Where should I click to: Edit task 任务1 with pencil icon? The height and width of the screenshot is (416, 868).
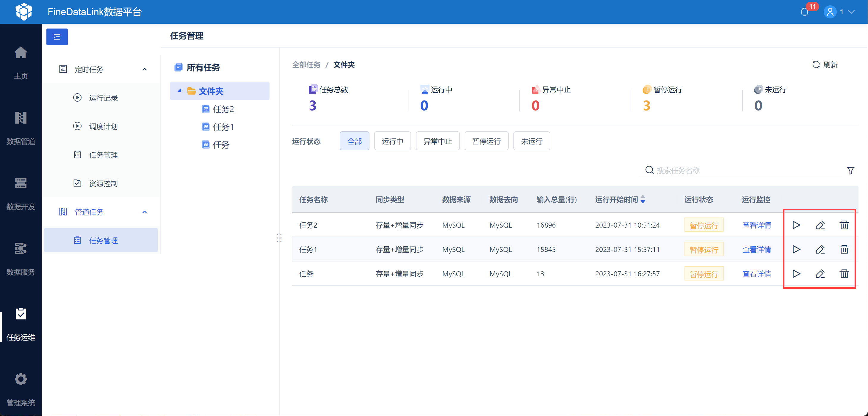pos(820,249)
